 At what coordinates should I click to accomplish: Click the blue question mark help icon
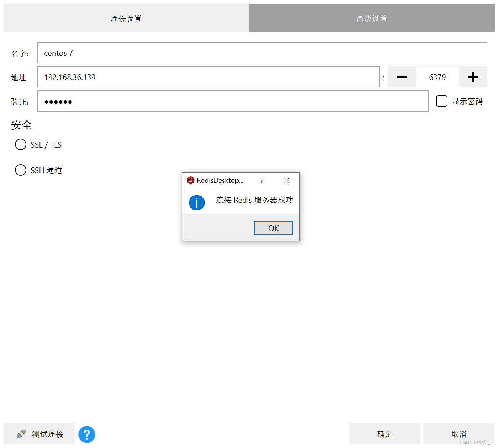pos(87,434)
